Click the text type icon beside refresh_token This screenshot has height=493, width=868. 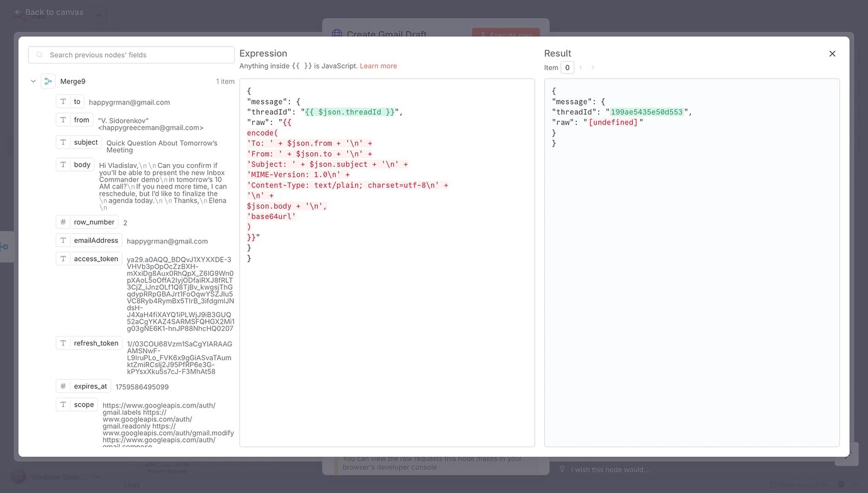[x=63, y=343]
